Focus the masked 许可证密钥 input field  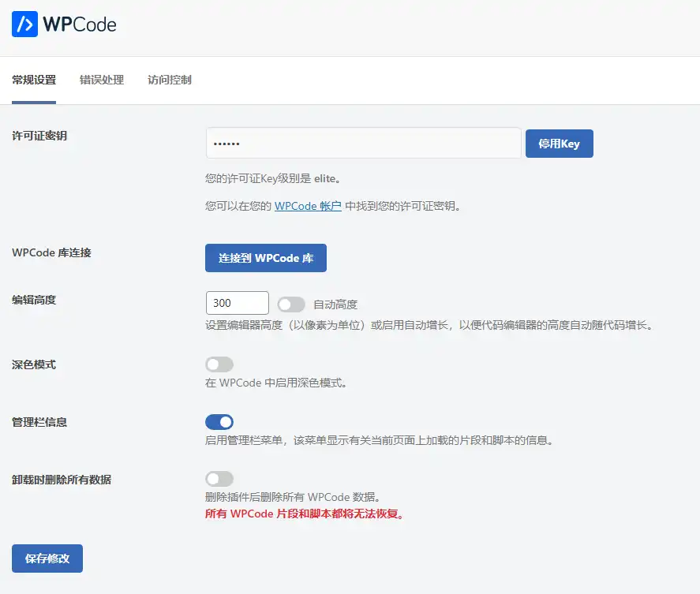pos(363,143)
